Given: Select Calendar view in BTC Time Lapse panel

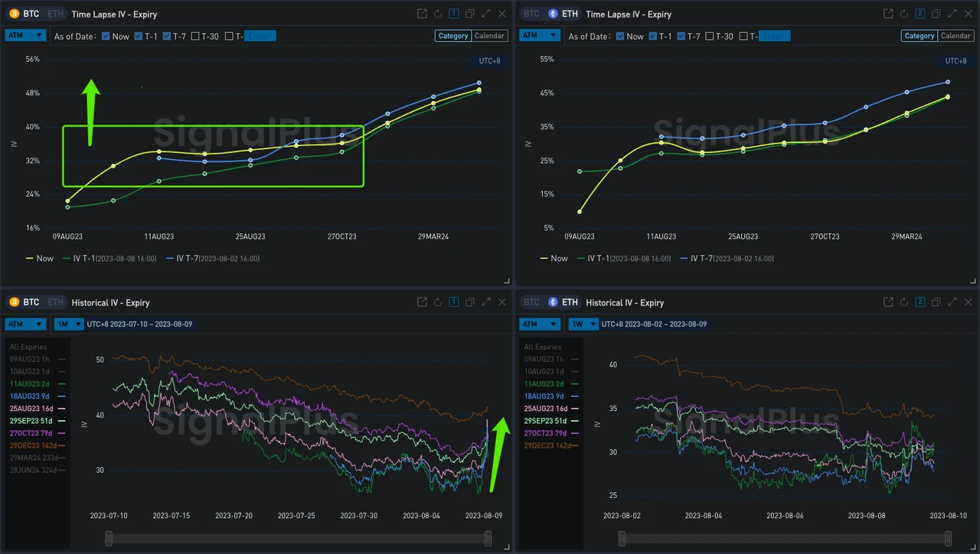Looking at the screenshot, I should pyautogui.click(x=489, y=36).
